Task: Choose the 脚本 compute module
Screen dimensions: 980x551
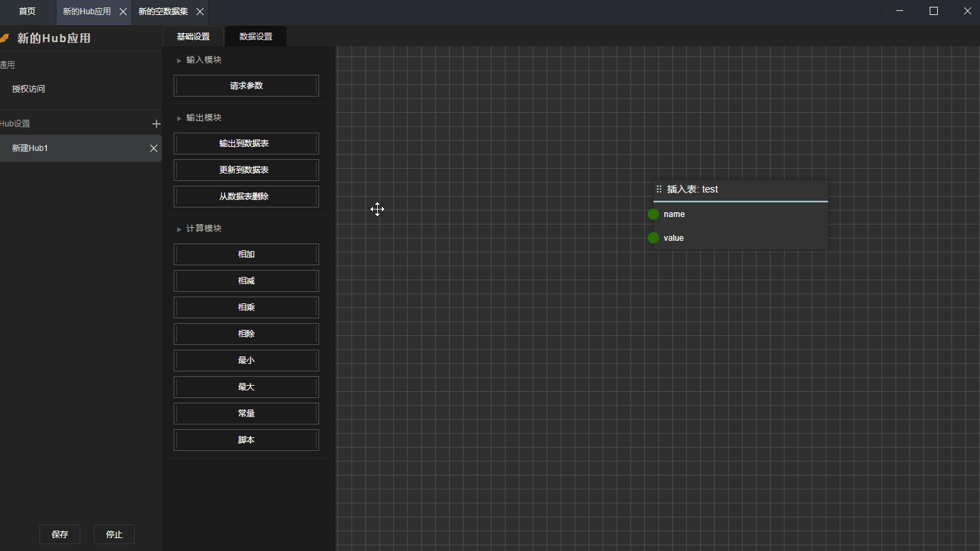Action: tap(246, 440)
